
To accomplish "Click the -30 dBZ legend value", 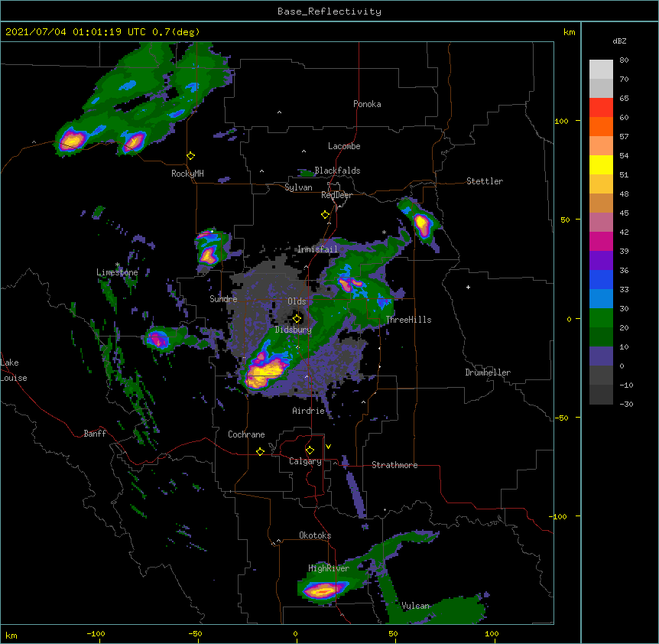I will click(626, 405).
